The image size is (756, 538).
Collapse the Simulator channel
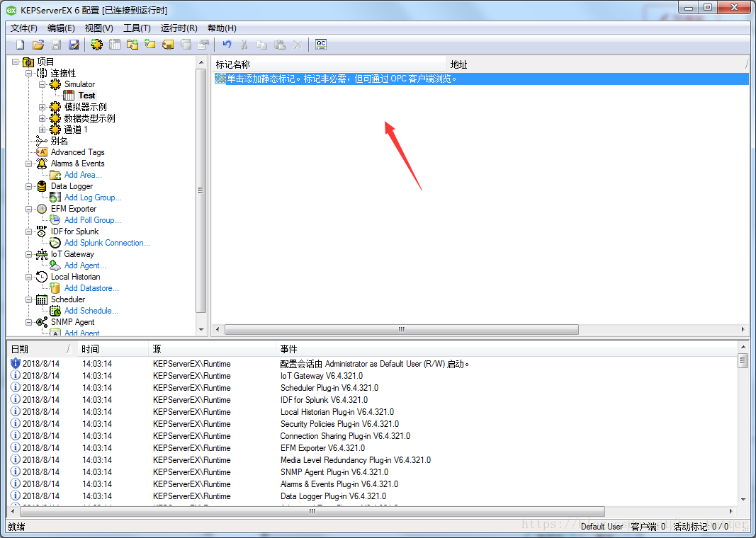point(42,84)
